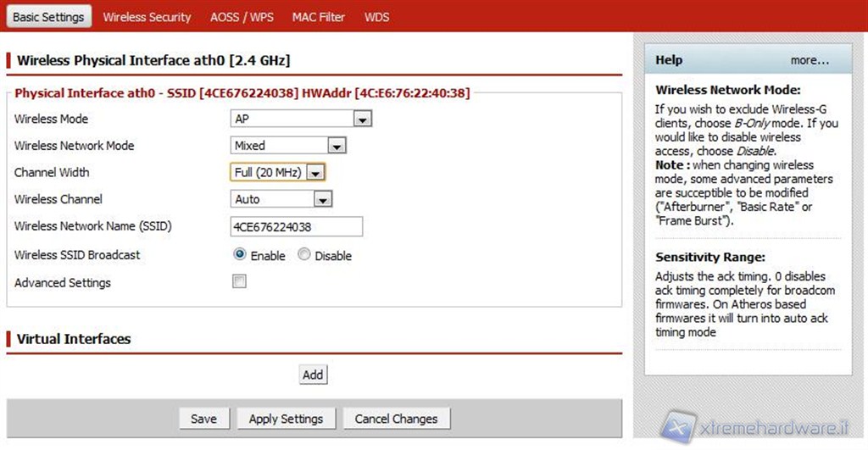This screenshot has height=450, width=868.
Task: Expand the Wireless Mode dropdown
Action: 302,119
